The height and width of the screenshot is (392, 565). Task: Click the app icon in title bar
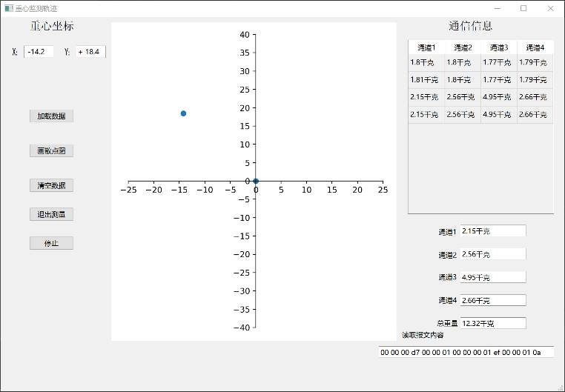pos(8,8)
